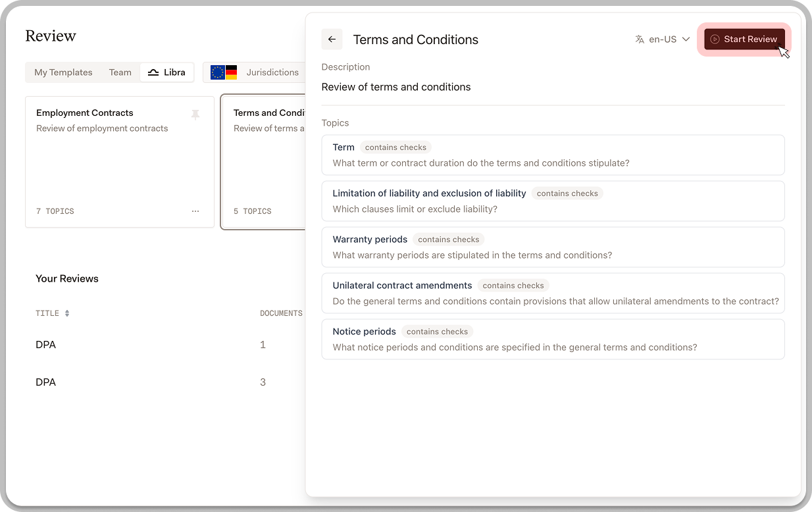This screenshot has height=512, width=812.
Task: Open Limitation of liability and exclusion topic
Action: pos(553,201)
